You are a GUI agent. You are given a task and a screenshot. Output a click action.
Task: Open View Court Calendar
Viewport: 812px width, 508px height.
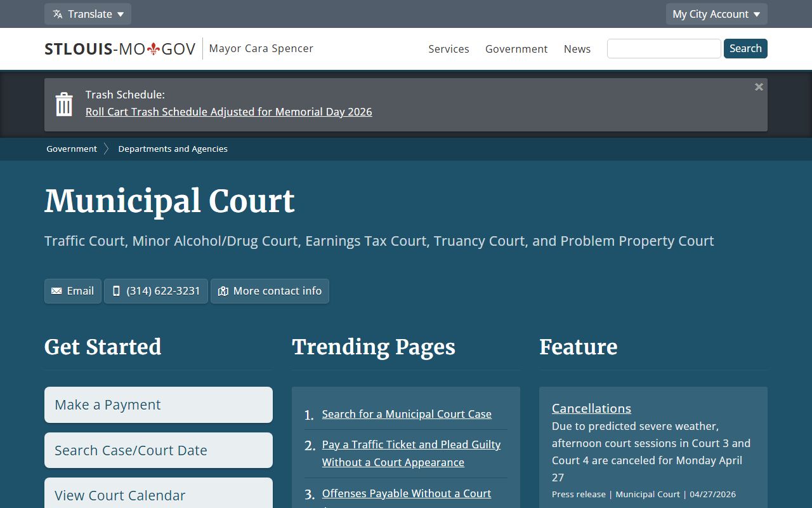pyautogui.click(x=159, y=494)
